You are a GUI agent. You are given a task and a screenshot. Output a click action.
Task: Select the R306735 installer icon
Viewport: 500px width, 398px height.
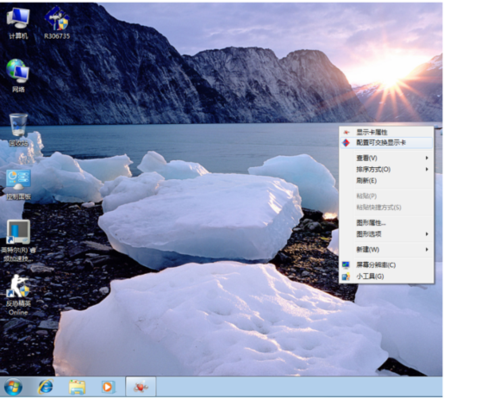point(57,23)
